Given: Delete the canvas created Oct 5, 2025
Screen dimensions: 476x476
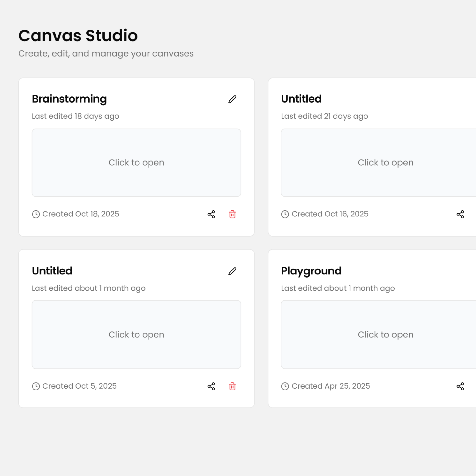Looking at the screenshot, I should pos(232,386).
